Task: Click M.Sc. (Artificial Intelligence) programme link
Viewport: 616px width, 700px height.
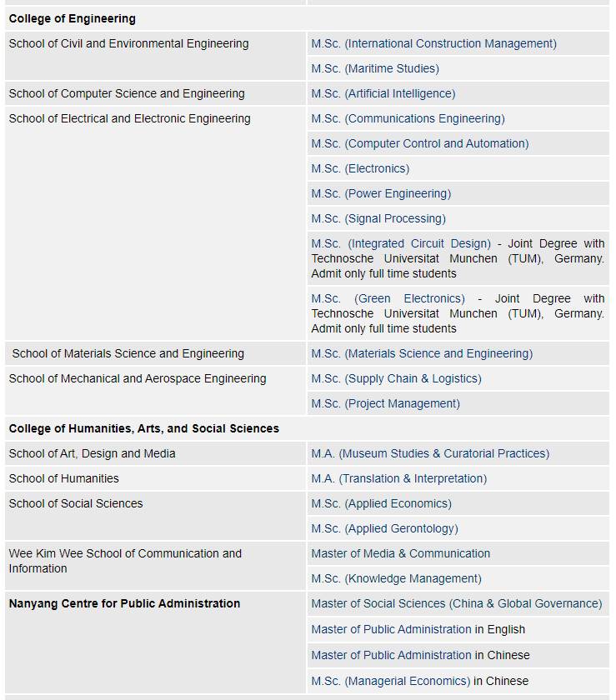Action: point(383,93)
